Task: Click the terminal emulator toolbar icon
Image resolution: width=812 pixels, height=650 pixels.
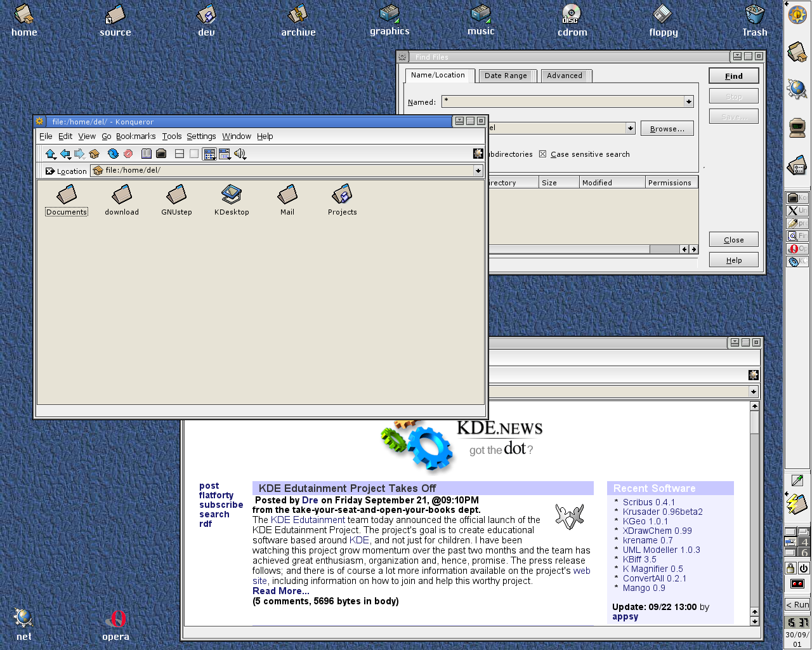Action: click(x=161, y=154)
